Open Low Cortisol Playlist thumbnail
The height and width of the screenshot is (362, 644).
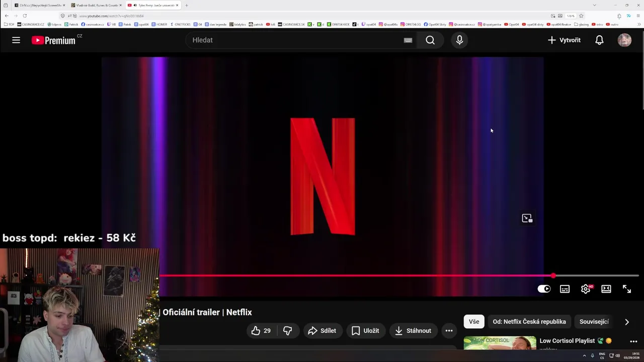point(500,343)
